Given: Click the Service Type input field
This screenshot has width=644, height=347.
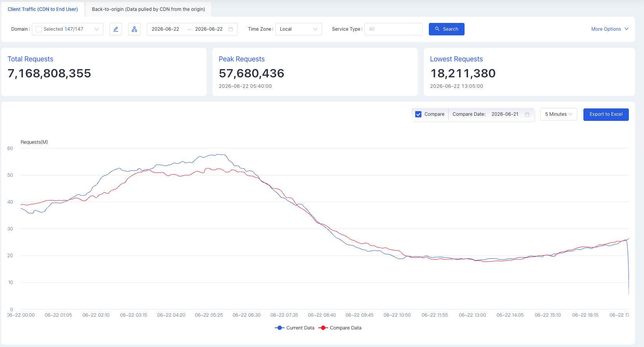Looking at the screenshot, I should tap(393, 29).
